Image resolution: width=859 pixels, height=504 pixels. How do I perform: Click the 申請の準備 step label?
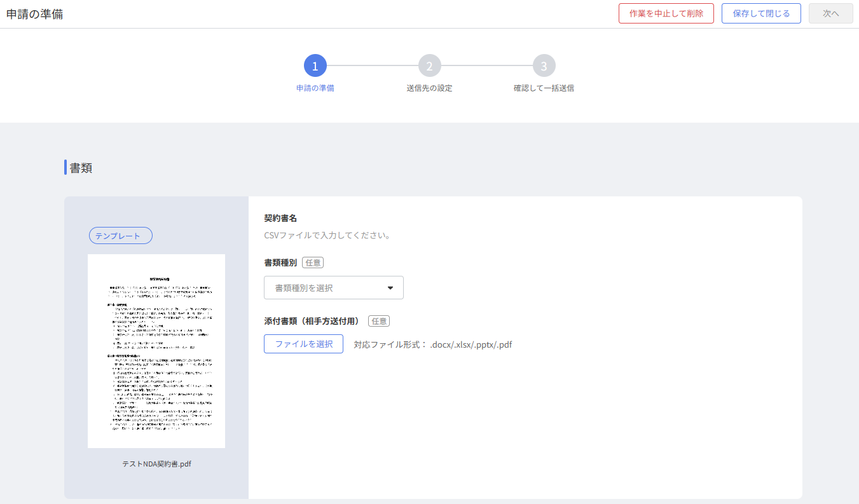point(315,88)
